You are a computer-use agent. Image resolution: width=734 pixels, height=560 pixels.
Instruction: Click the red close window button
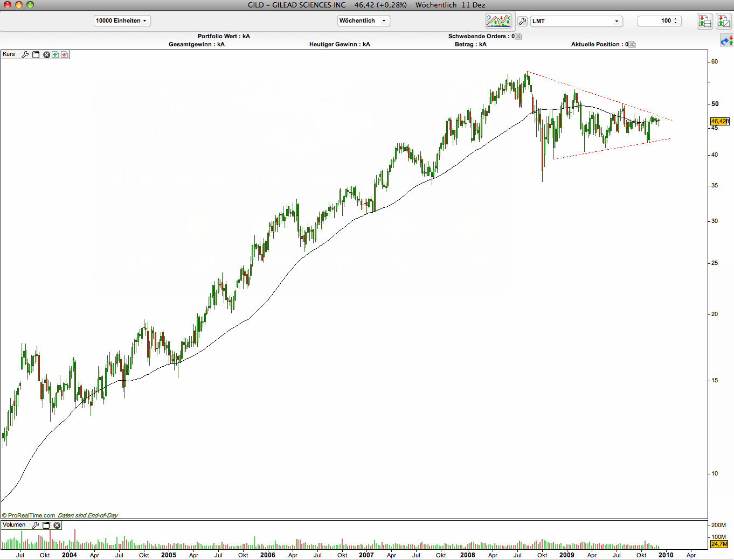coord(8,5)
